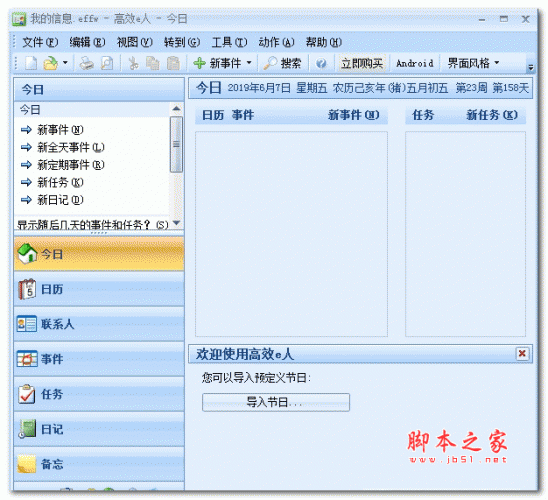The height and width of the screenshot is (500, 548).
Task: Click the blue help question icon
Action: pyautogui.click(x=321, y=64)
